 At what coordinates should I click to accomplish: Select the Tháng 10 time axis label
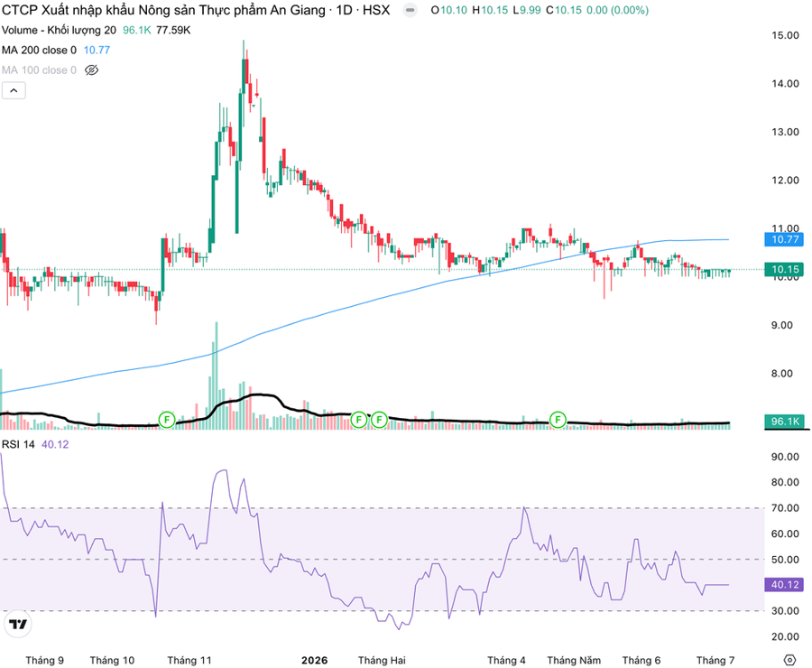112,660
